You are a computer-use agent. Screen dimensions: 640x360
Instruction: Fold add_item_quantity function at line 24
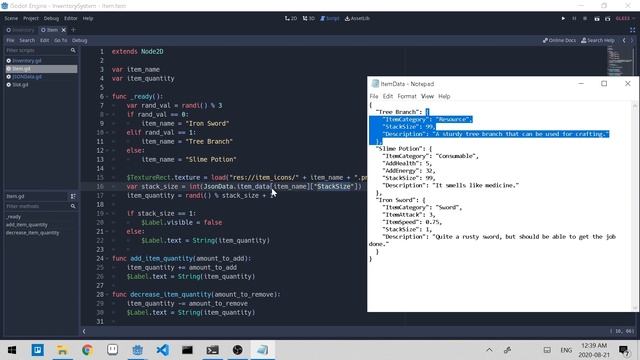click(x=107, y=258)
